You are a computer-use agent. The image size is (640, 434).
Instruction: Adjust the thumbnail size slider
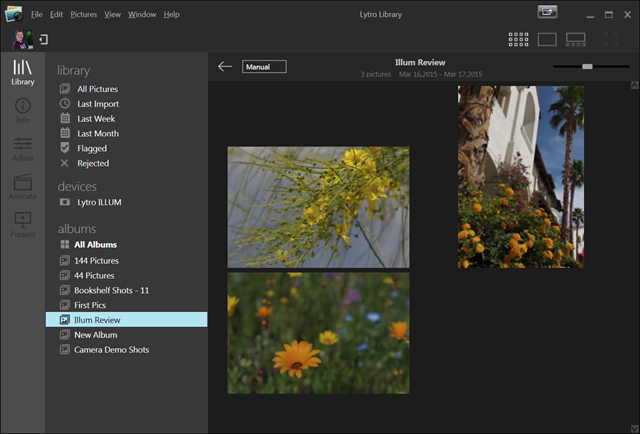pos(587,67)
